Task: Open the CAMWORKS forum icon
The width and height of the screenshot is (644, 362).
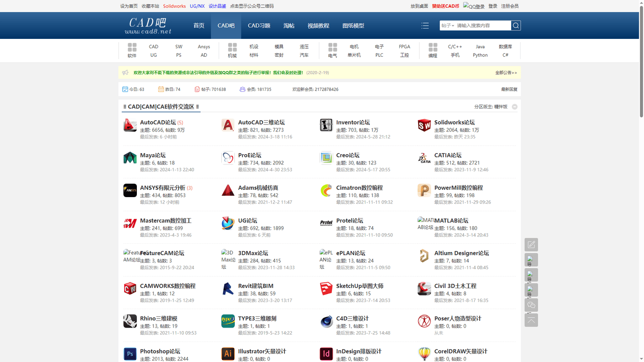Action: tap(130, 288)
